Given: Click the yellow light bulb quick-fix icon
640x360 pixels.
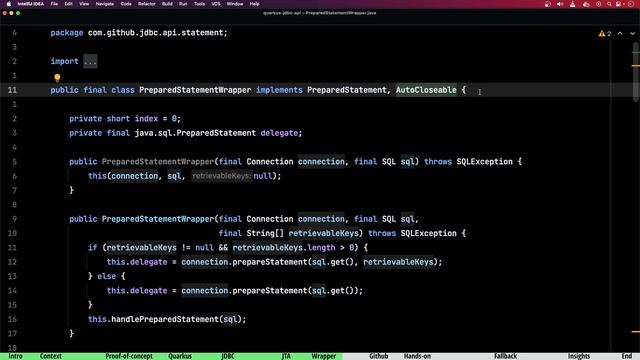Looking at the screenshot, I should pyautogui.click(x=57, y=78).
